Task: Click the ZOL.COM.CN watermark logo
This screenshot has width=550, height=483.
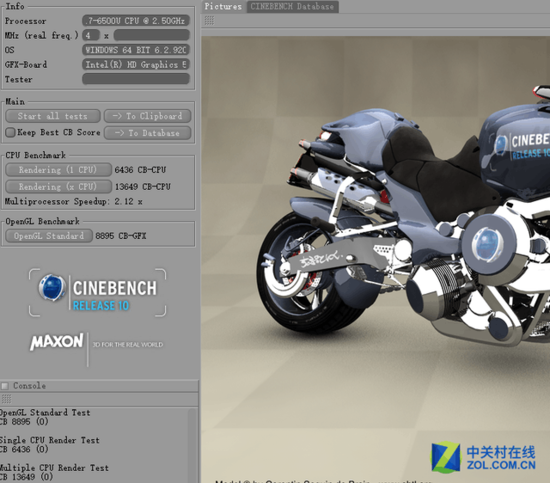Action: pyautogui.click(x=483, y=457)
